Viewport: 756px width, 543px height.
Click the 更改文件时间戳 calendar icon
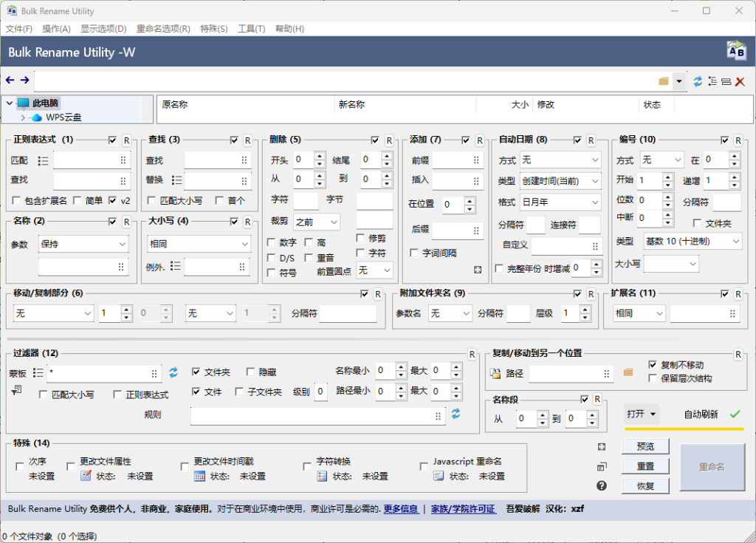[199, 477]
